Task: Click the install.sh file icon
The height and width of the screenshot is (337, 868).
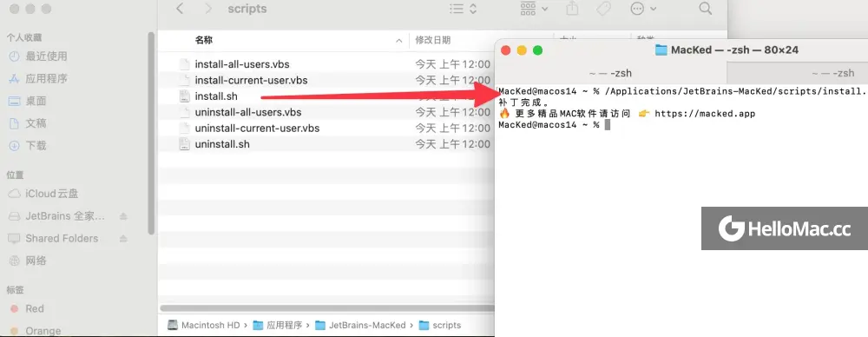Action: (x=184, y=96)
